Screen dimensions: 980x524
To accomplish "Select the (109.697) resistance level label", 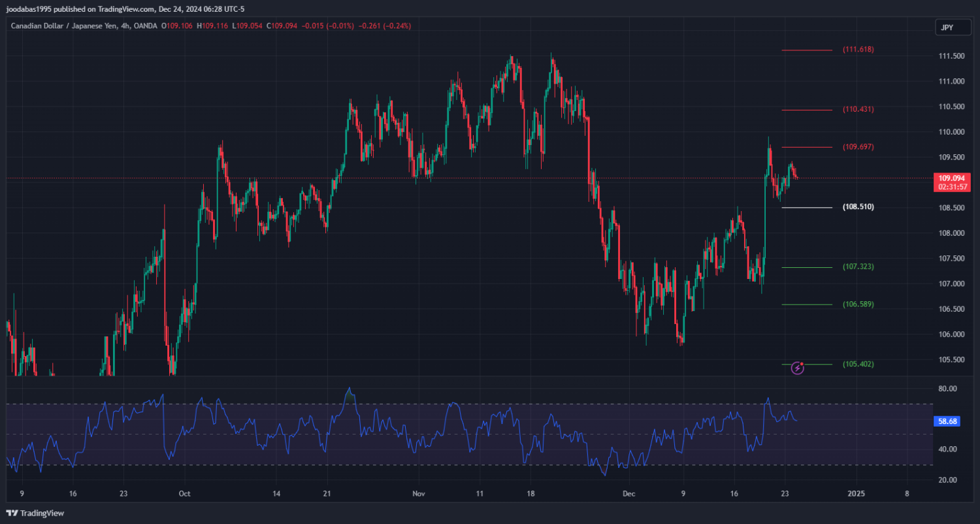I will pyautogui.click(x=858, y=147).
